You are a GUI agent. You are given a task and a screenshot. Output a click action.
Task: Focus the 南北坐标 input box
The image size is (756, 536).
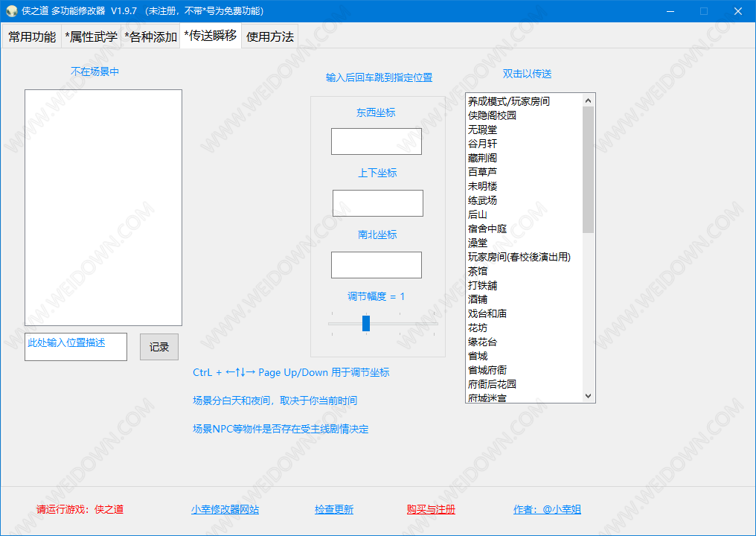[377, 265]
